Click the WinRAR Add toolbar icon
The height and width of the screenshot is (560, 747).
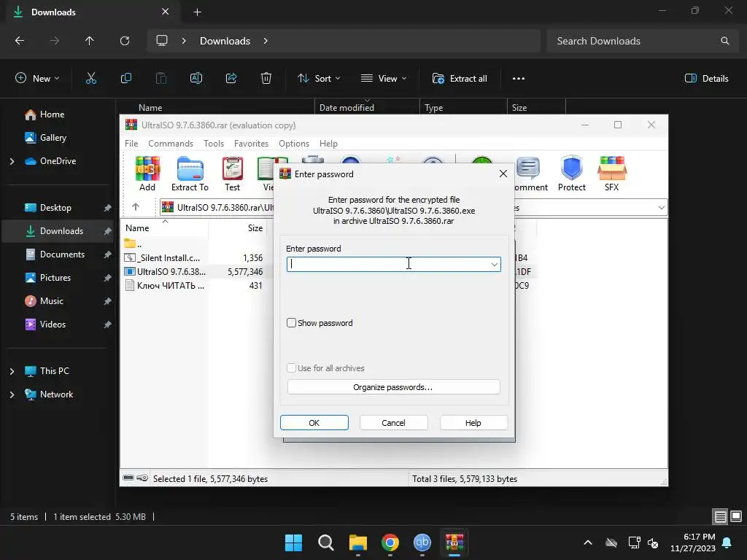[147, 174]
